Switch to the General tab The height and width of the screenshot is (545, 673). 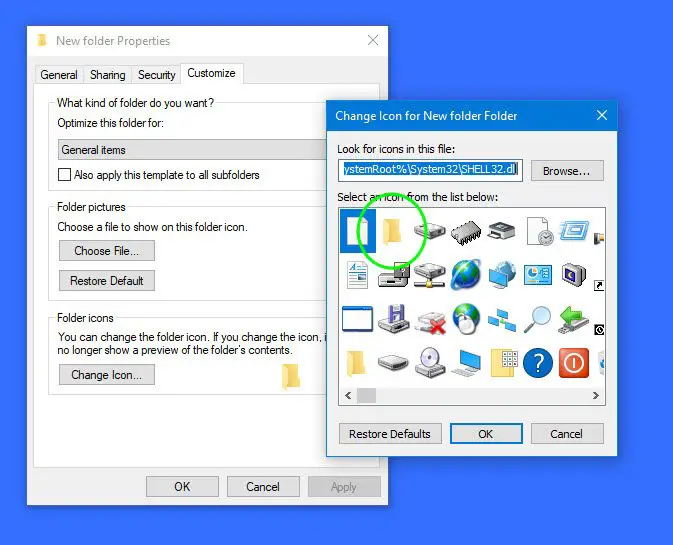59,75
